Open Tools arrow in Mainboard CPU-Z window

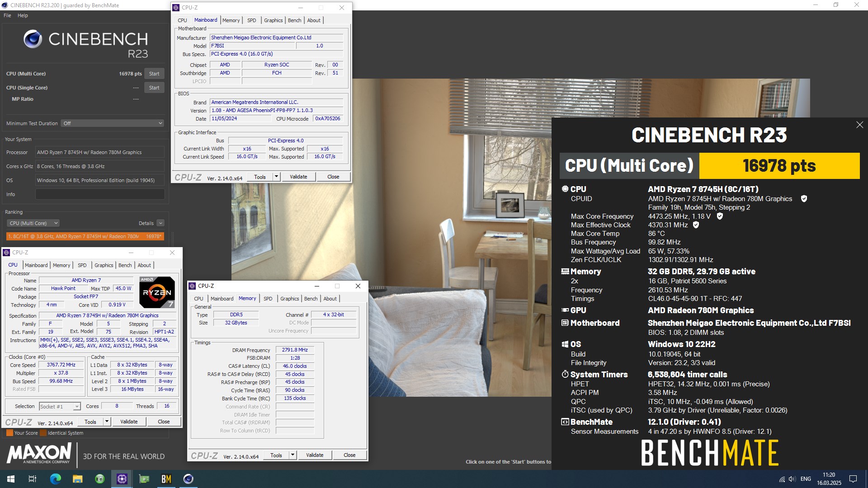276,177
